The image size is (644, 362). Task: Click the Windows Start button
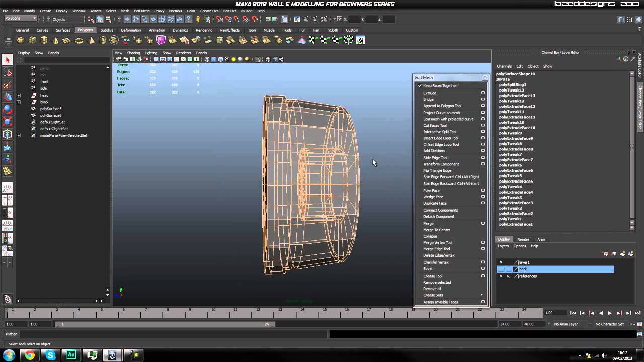pos(9,355)
